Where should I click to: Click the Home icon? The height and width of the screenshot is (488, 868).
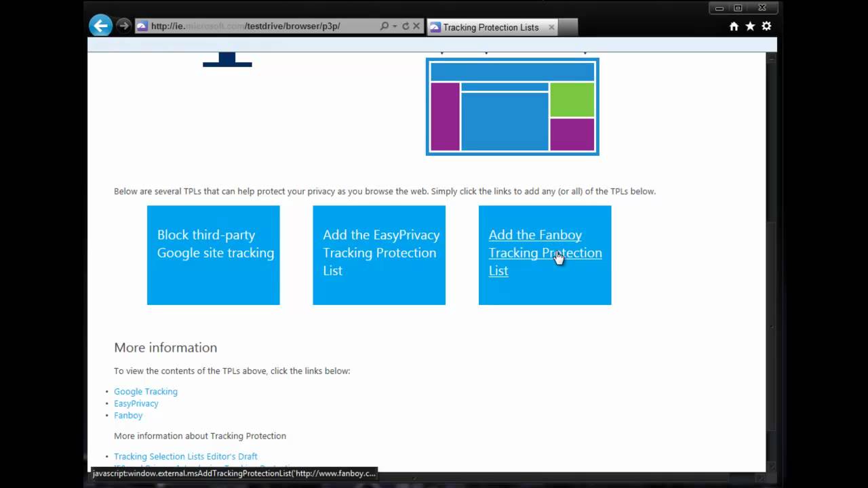[734, 26]
